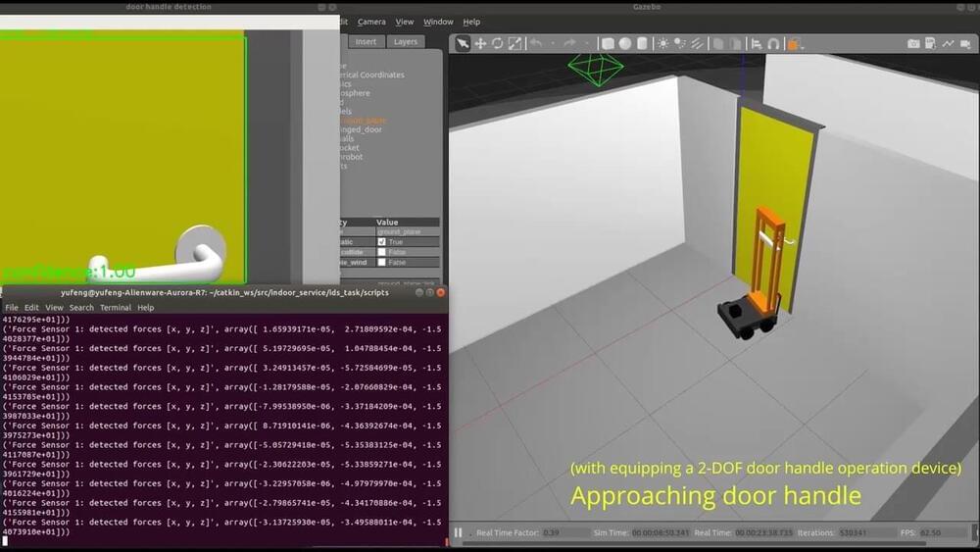Viewport: 980px width, 552px height.
Task: Pause the simulation
Action: 458,533
